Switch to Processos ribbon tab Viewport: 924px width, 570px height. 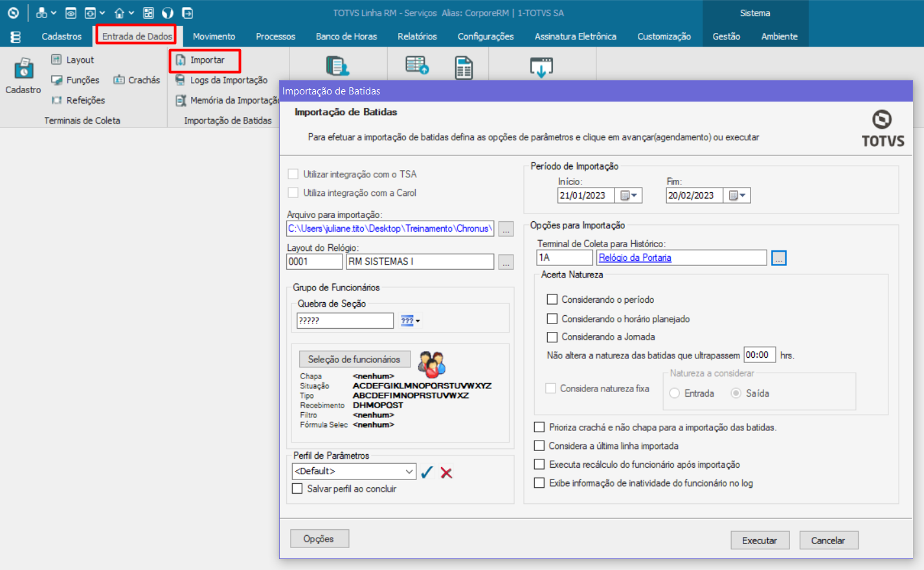[275, 37]
